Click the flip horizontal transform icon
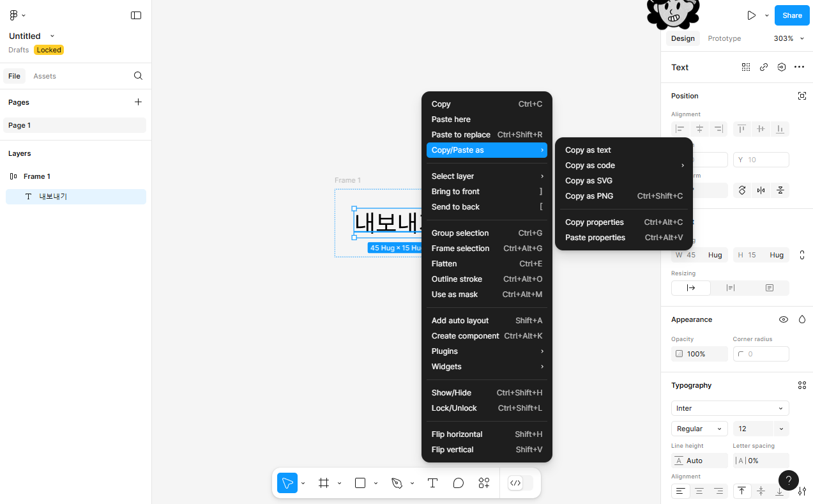Screen dimensions: 813x504 click(x=761, y=190)
